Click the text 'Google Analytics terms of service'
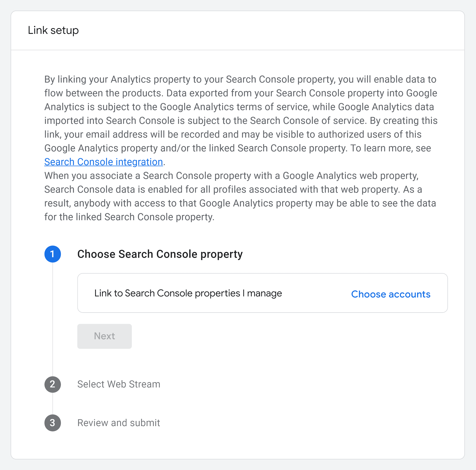The width and height of the screenshot is (476, 470). [x=234, y=107]
